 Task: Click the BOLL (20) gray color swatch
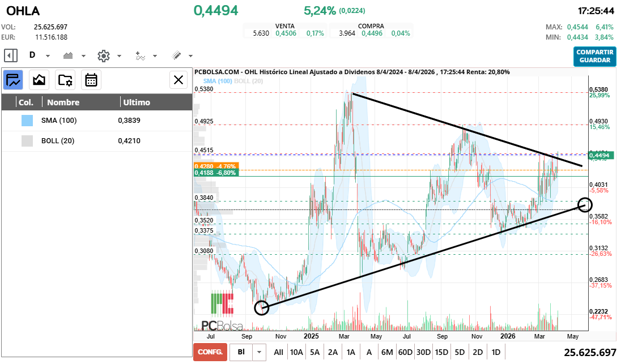coord(27,141)
